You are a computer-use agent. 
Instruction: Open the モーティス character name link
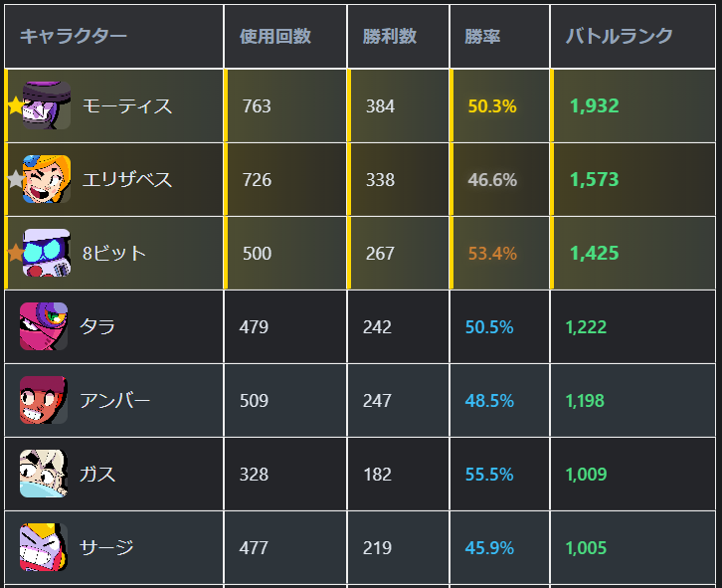[127, 106]
